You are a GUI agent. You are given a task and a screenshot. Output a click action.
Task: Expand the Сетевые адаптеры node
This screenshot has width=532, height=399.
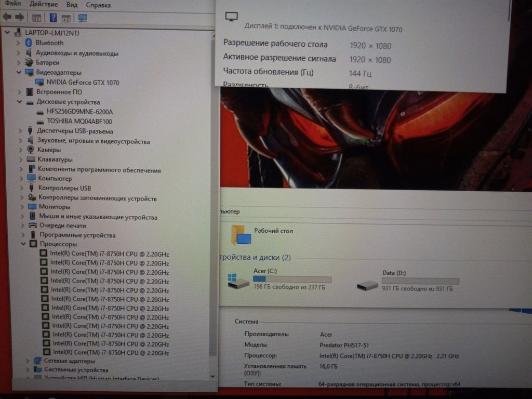point(28,361)
